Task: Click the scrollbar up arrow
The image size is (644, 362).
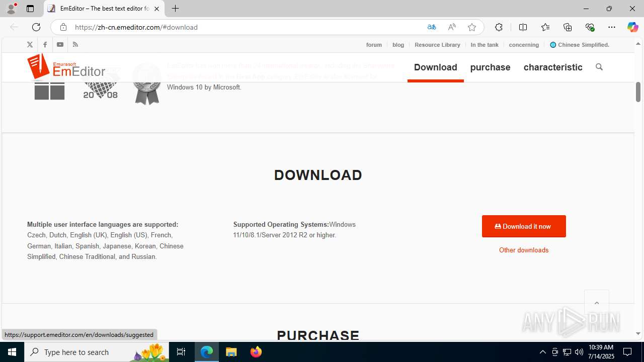Action: pos(638,44)
